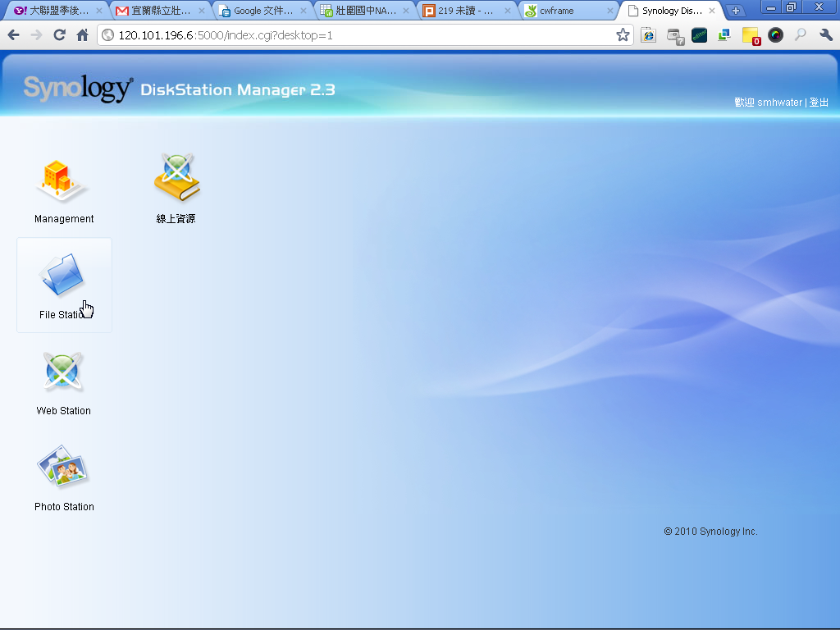Switch to the Google 文件 tab
The height and width of the screenshot is (630, 840).
[260, 11]
